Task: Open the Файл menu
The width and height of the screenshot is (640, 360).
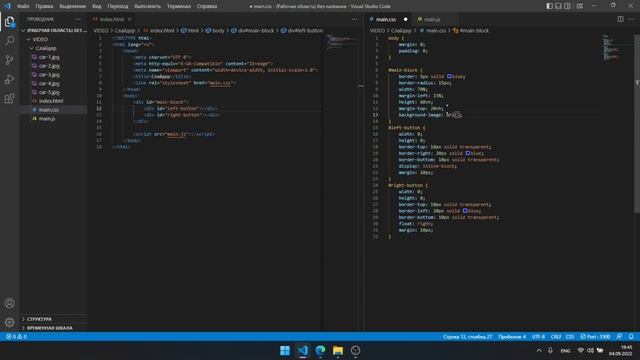Action: click(23, 6)
